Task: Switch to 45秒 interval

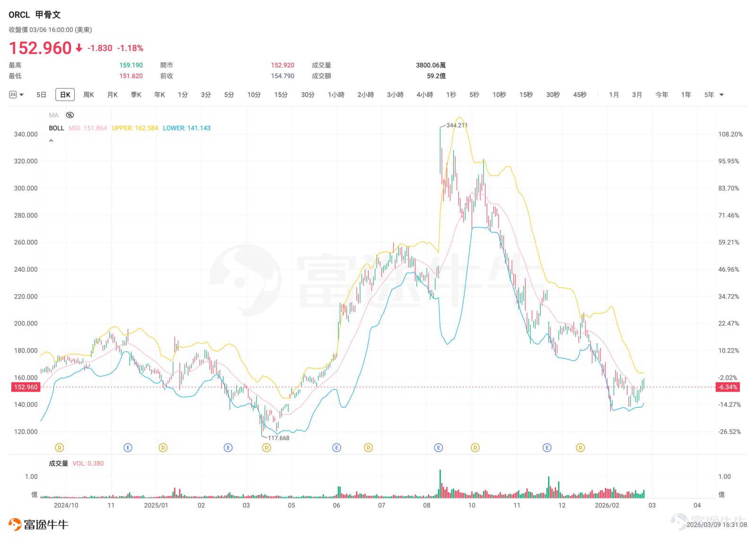Action: point(580,95)
